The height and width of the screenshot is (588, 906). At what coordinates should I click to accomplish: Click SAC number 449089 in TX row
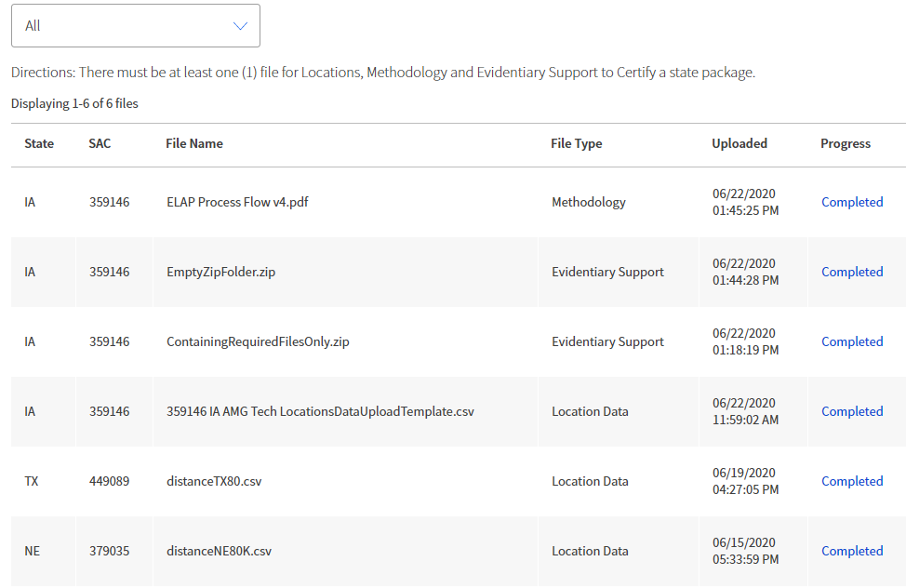(x=109, y=481)
